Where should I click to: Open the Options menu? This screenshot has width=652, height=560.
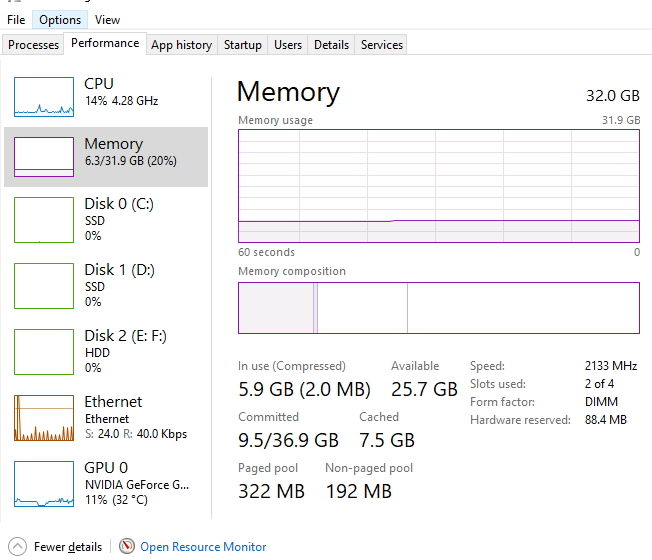click(x=60, y=20)
